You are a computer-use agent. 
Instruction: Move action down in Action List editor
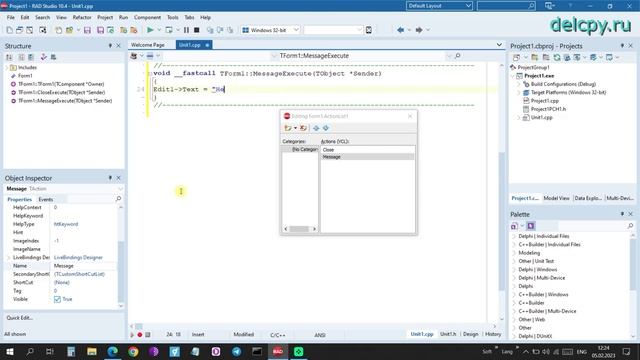coord(326,128)
